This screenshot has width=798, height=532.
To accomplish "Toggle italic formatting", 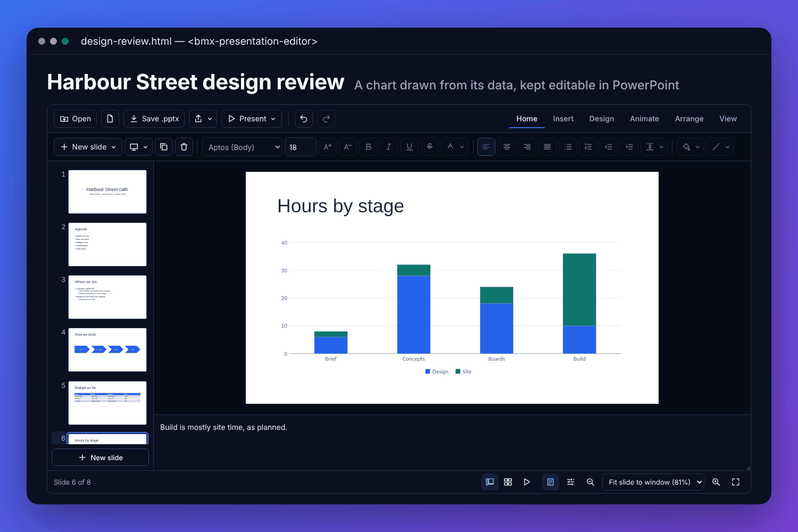I will 388,147.
